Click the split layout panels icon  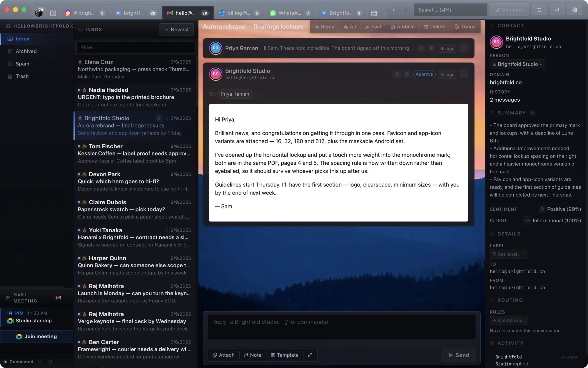point(53,13)
